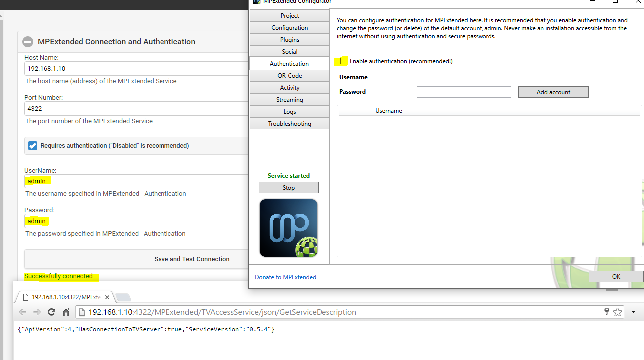Viewport: 644px width, 360px height.
Task: Open the Project tab in the Configurator
Action: tap(290, 16)
